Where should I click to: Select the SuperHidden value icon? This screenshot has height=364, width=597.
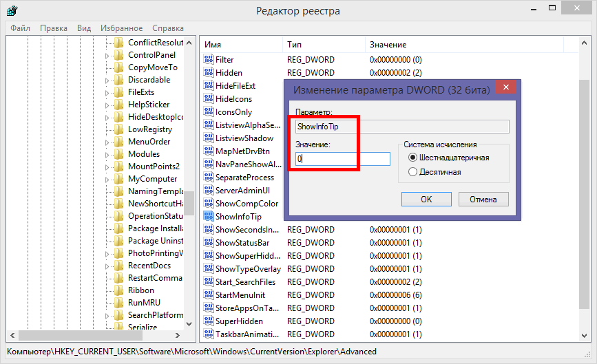tap(209, 321)
